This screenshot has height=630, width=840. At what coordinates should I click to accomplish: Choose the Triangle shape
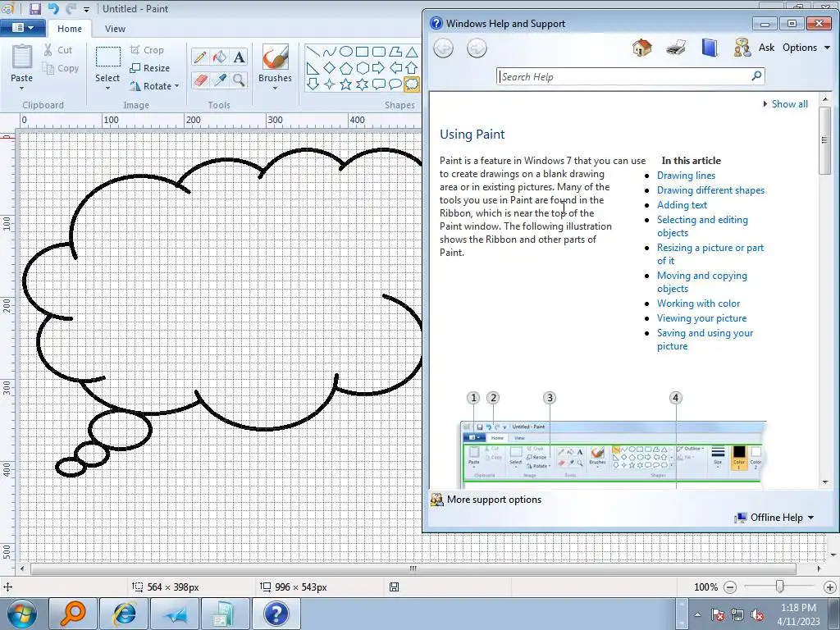(412, 52)
